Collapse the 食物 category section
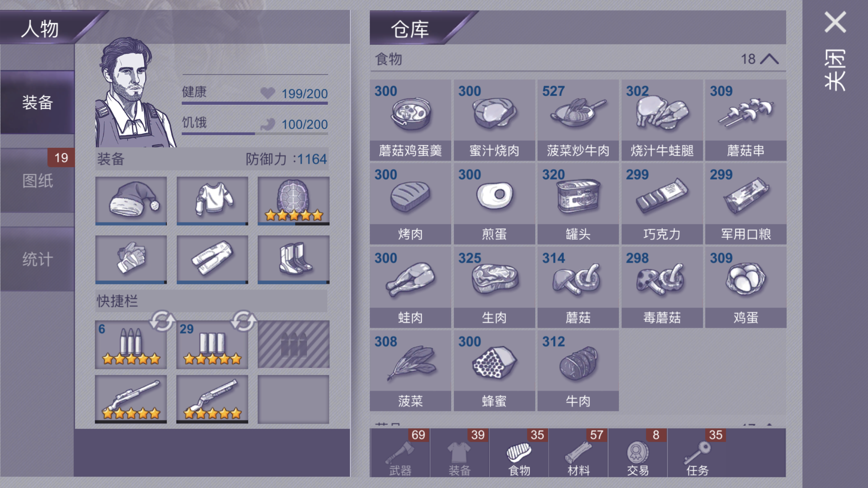 pos(769,59)
